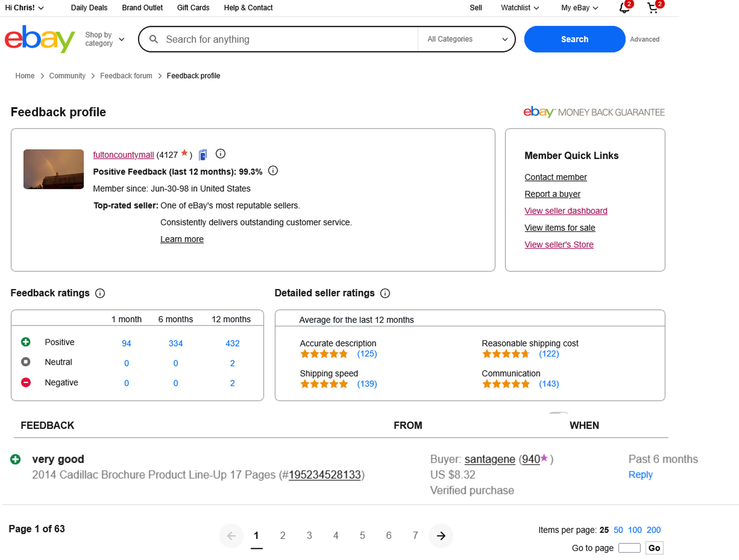This screenshot has width=739, height=560.
Task: Click the eBay logo
Action: pos(39,39)
